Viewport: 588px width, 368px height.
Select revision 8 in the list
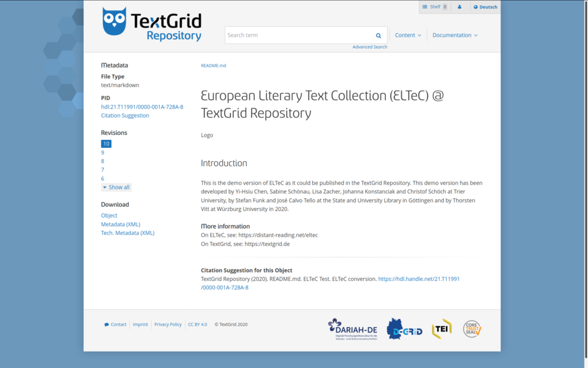(102, 161)
